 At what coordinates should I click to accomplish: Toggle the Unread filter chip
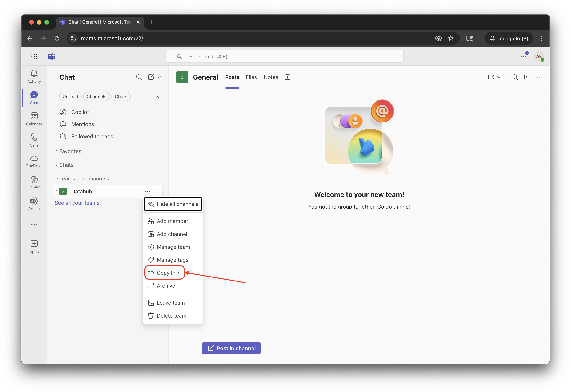click(70, 97)
